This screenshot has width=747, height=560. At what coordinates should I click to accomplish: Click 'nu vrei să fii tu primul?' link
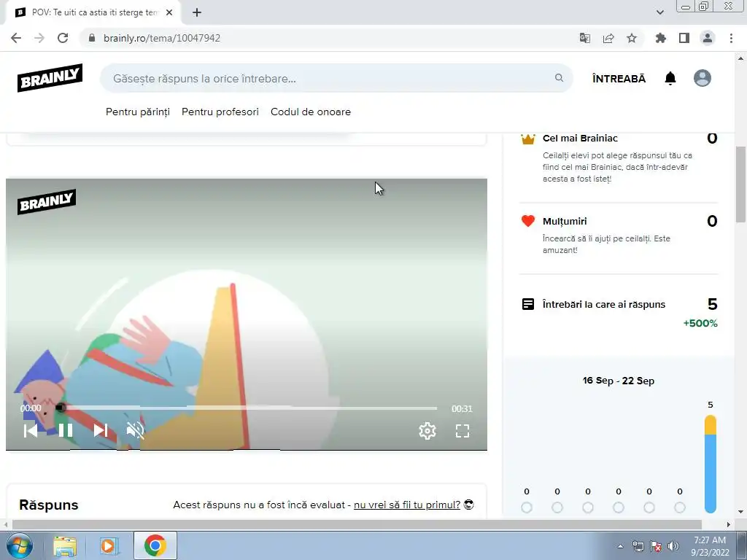pyautogui.click(x=407, y=505)
